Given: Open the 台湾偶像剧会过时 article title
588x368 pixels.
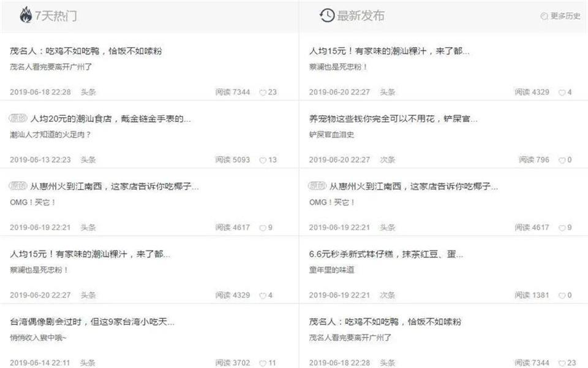Looking at the screenshot, I should pyautogui.click(x=92, y=321).
